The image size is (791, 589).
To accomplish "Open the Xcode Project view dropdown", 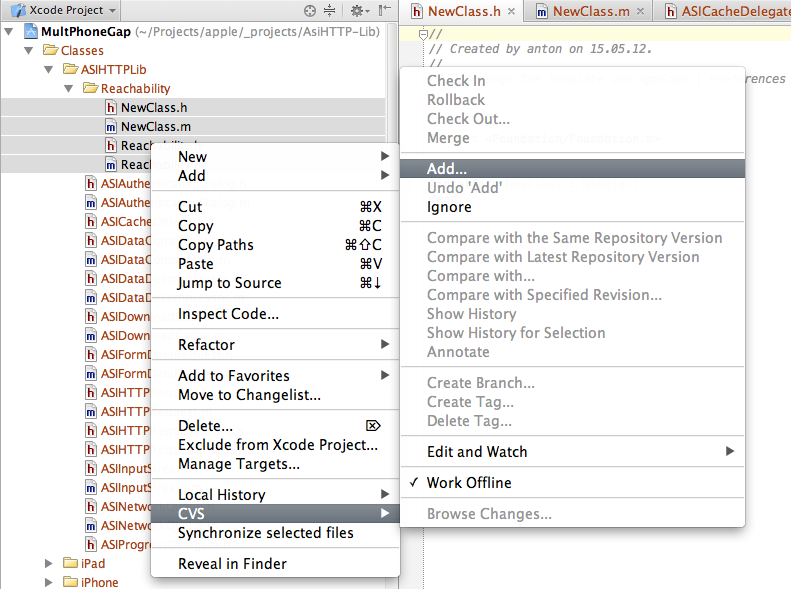I will (x=63, y=10).
